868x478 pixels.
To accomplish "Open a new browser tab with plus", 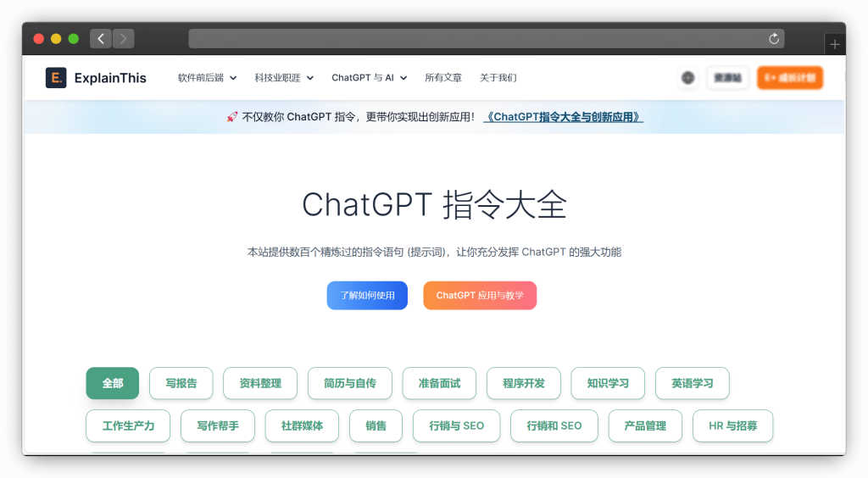I will click(x=835, y=44).
